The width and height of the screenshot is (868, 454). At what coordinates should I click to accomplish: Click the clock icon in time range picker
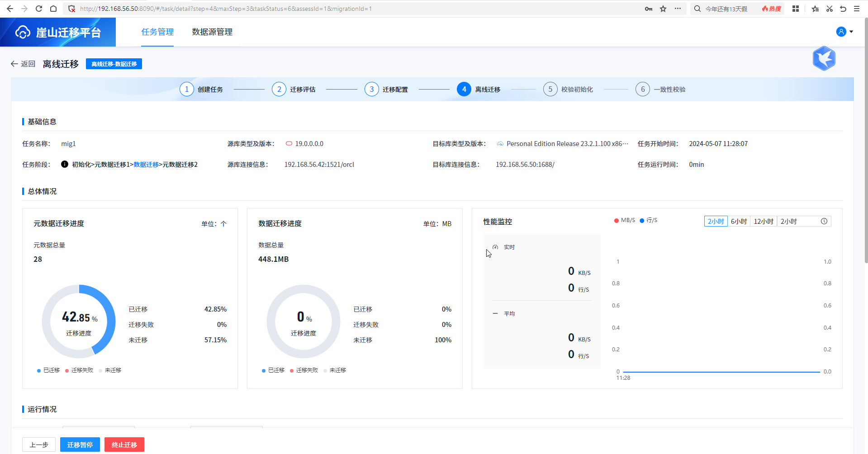point(824,221)
